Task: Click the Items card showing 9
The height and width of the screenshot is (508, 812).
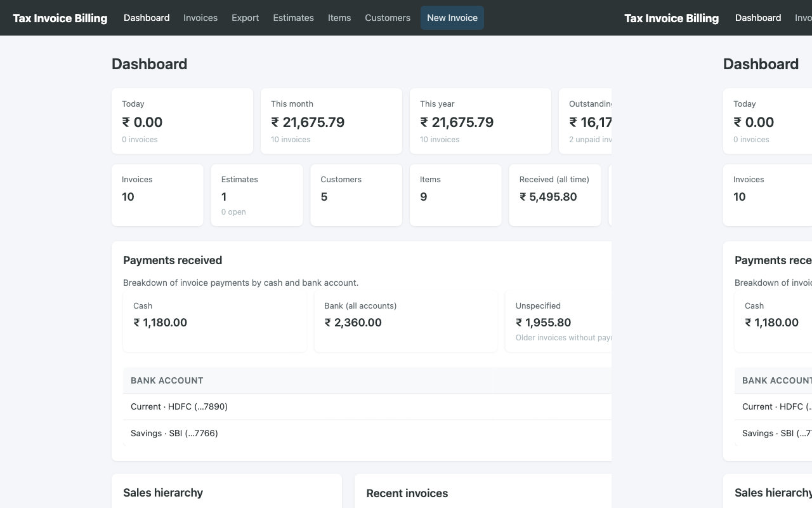Action: [x=455, y=195]
